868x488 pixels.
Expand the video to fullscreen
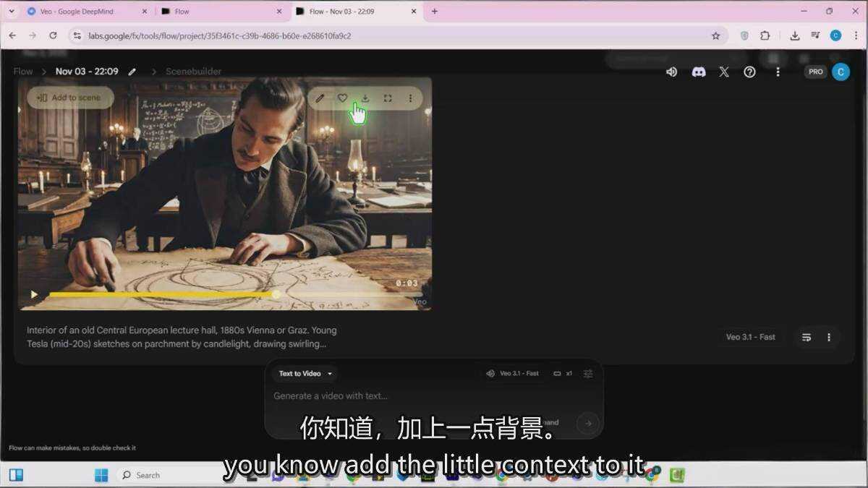[x=388, y=98]
